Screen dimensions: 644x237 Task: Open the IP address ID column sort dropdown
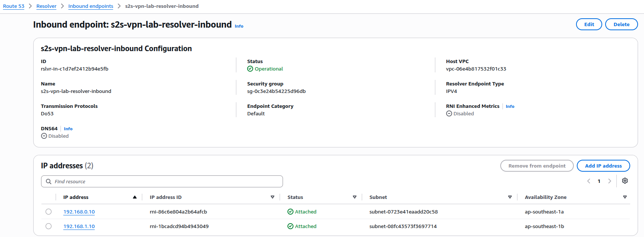[273, 197]
